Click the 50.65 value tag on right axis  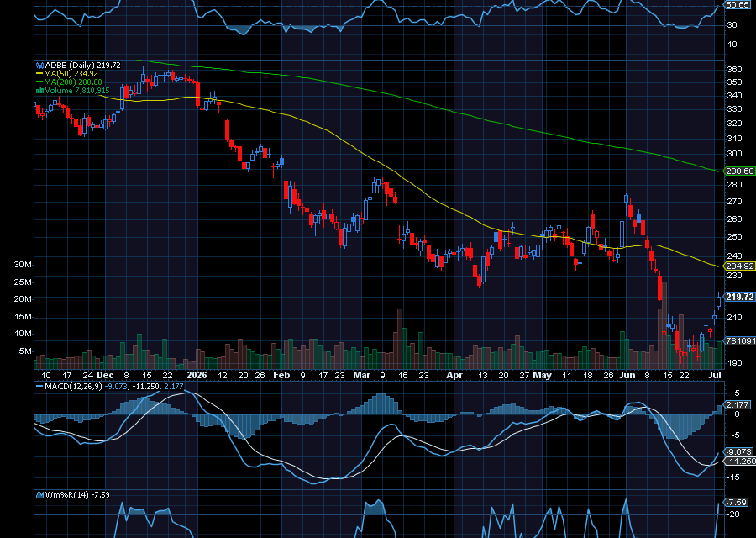[x=738, y=5]
